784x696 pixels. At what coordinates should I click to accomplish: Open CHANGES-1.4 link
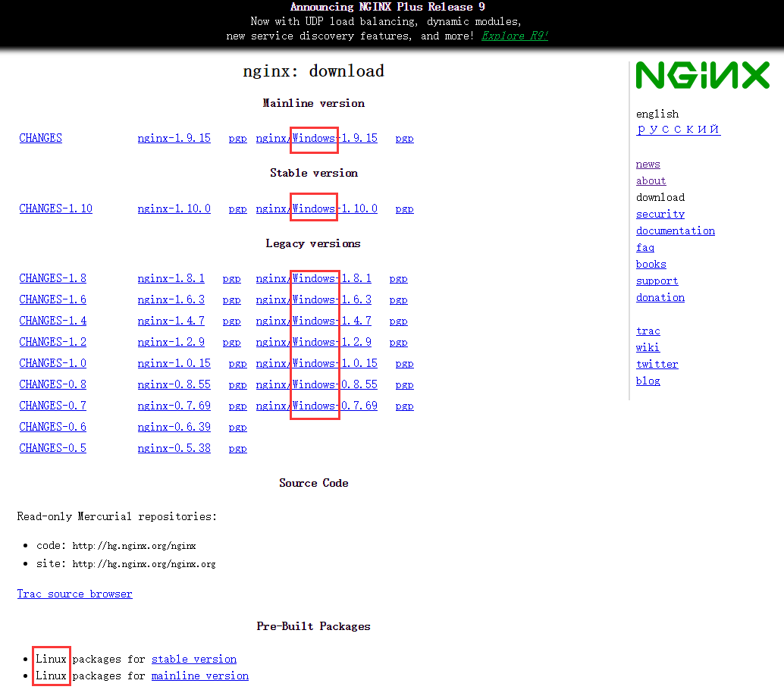coord(52,321)
